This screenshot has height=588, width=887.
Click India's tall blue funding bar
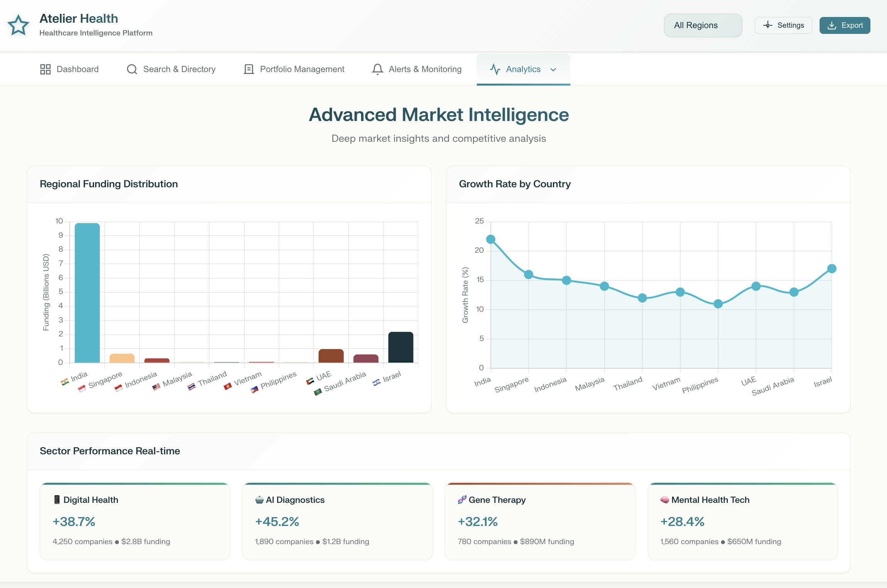coord(87,293)
